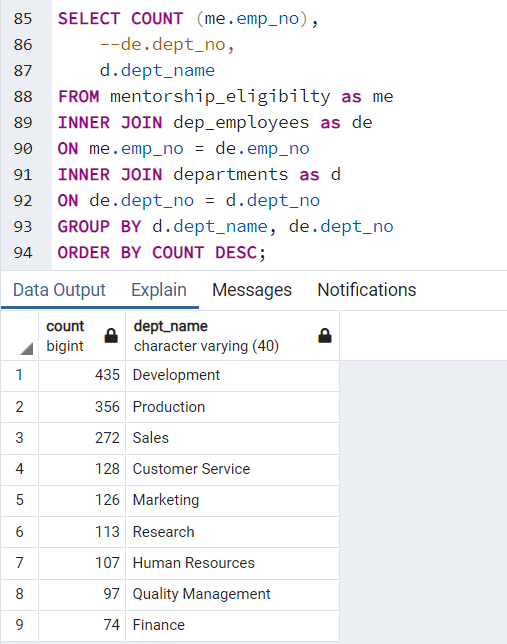
Task: Click the Human Resources cell
Action: tap(233, 563)
